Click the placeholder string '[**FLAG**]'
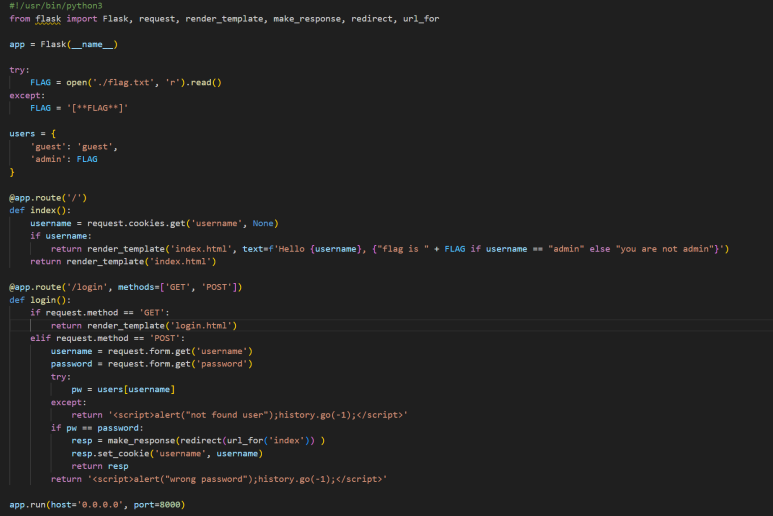Image resolution: width=773 pixels, height=516 pixels. (x=97, y=108)
